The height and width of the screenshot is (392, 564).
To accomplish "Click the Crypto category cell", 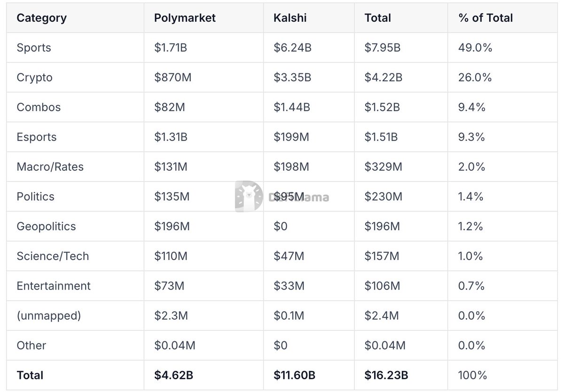I will 34,78.
